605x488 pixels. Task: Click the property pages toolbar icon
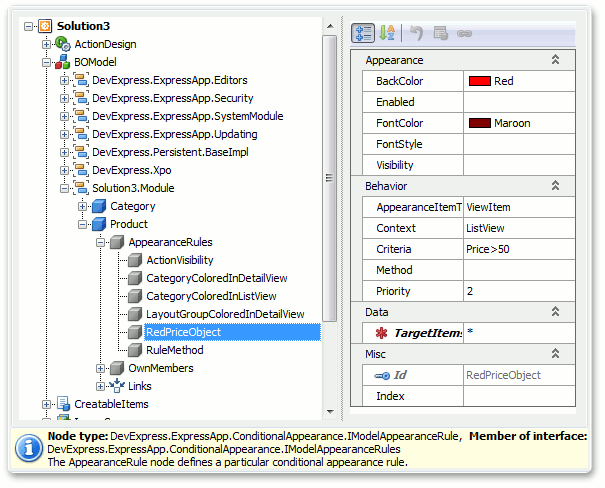[x=440, y=33]
